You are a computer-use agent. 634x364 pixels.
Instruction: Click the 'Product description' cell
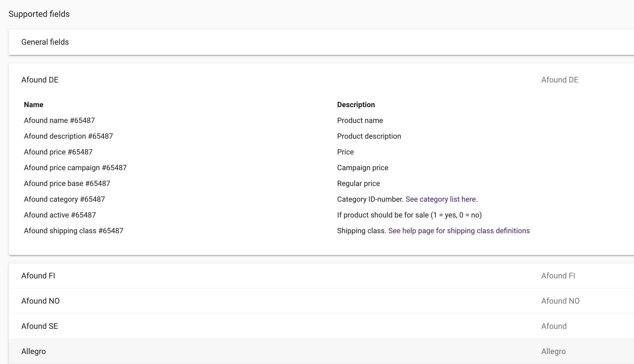pyautogui.click(x=369, y=136)
